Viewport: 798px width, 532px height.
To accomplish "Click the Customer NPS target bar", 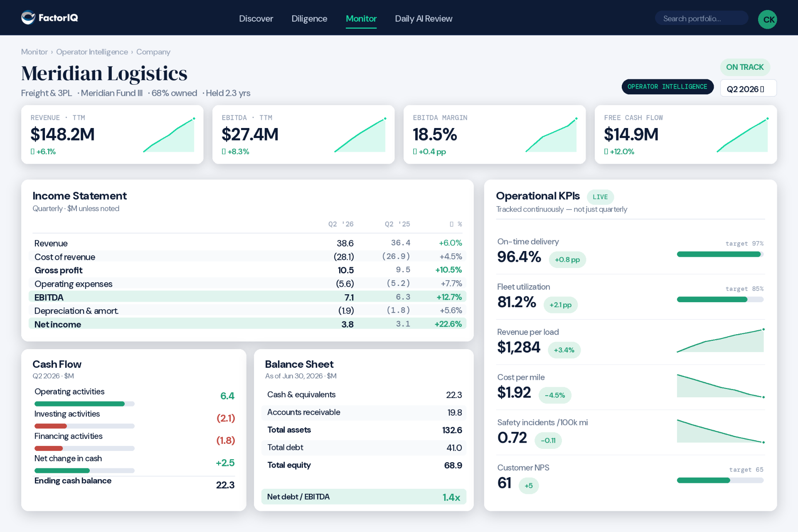I will pos(720,480).
